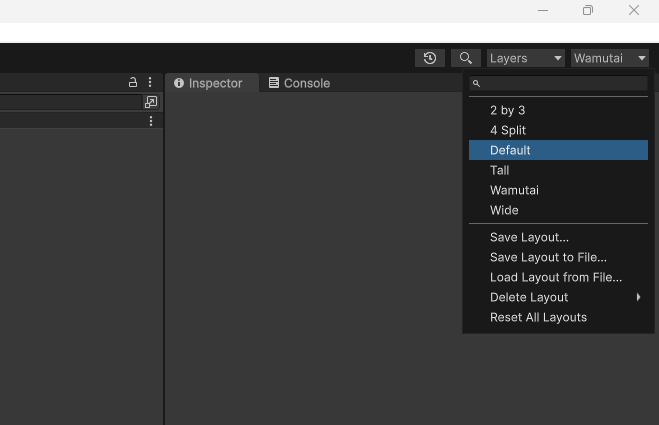The image size is (659, 425).
Task: Switch to the Inspector tab
Action: point(209,83)
